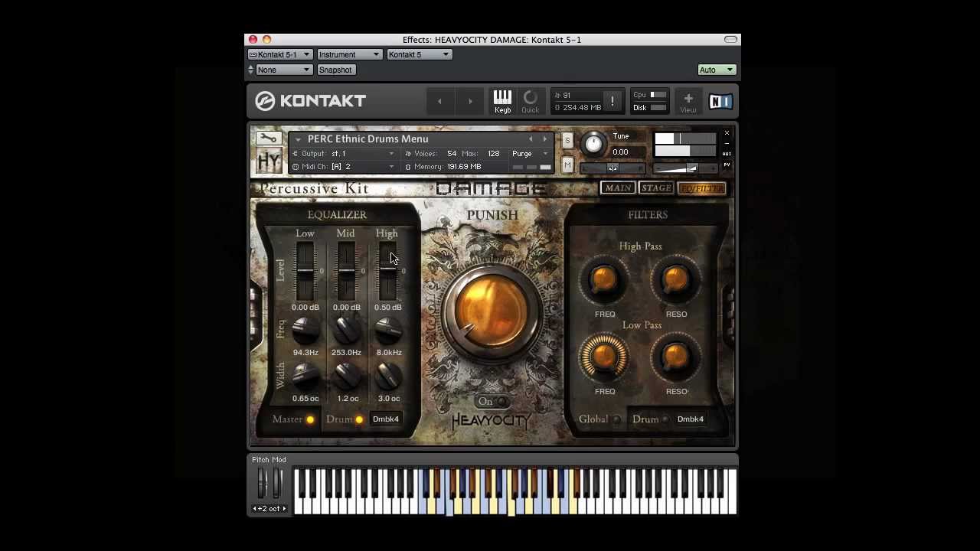
Task: Minimize instrument view with minus icon
Action: [727, 144]
